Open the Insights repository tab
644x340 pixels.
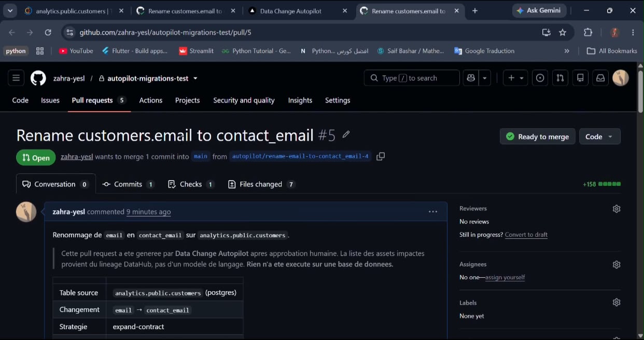click(300, 100)
